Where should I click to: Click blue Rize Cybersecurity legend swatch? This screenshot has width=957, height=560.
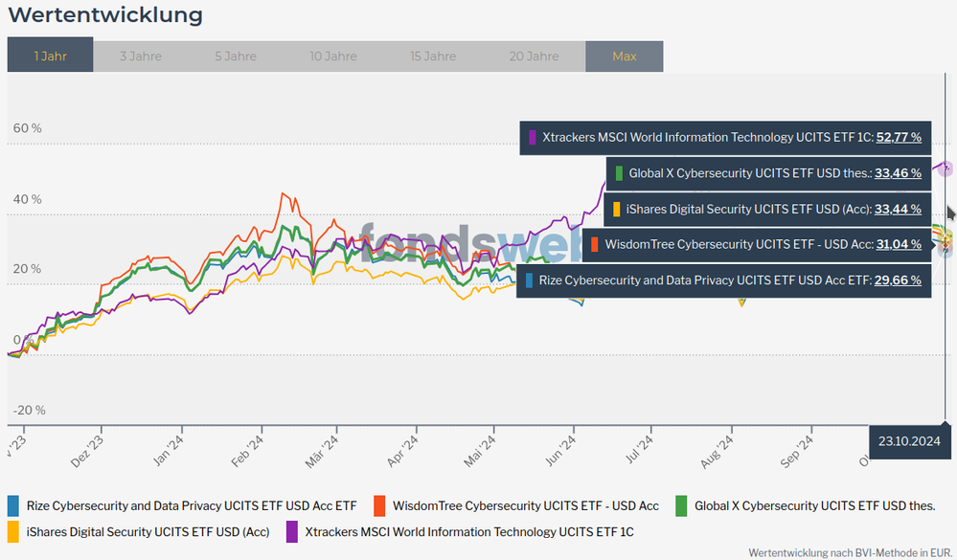pos(13,505)
